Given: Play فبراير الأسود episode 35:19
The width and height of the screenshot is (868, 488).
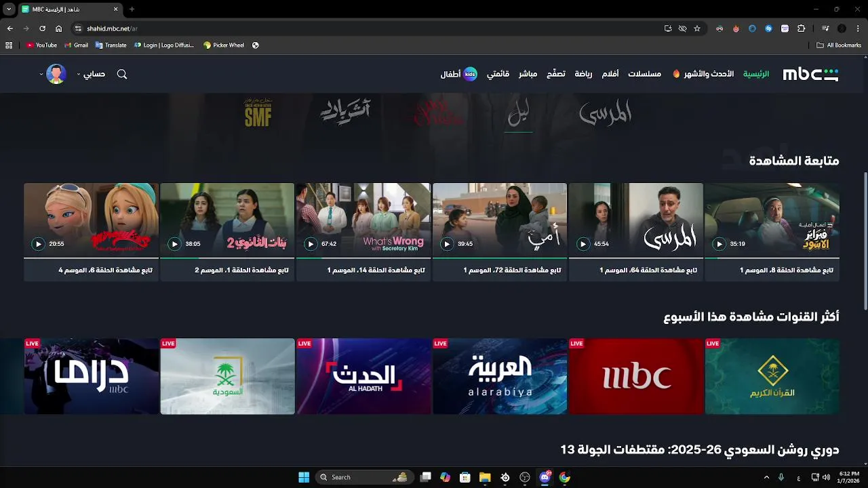Looking at the screenshot, I should coord(719,244).
